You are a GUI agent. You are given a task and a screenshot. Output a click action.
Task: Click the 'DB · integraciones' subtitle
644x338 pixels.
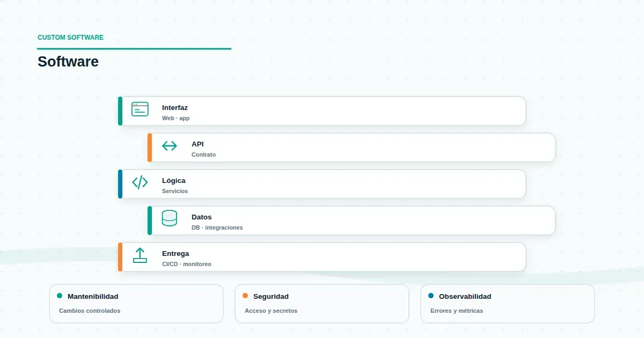point(217,227)
